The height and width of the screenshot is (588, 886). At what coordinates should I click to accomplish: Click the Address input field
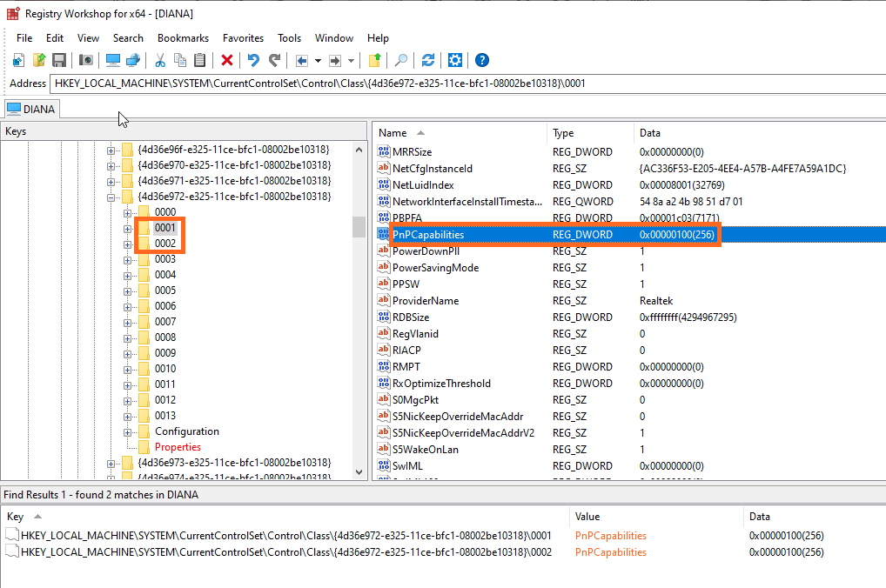point(468,84)
